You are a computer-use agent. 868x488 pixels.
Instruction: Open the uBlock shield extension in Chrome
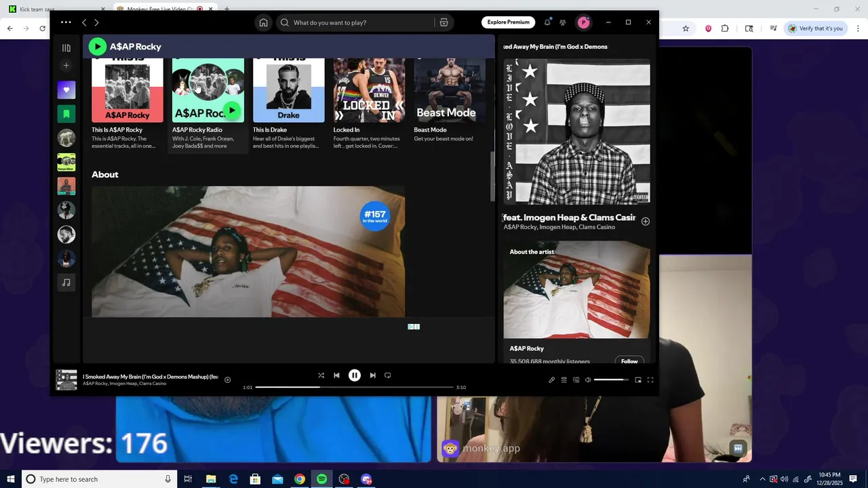[708, 28]
